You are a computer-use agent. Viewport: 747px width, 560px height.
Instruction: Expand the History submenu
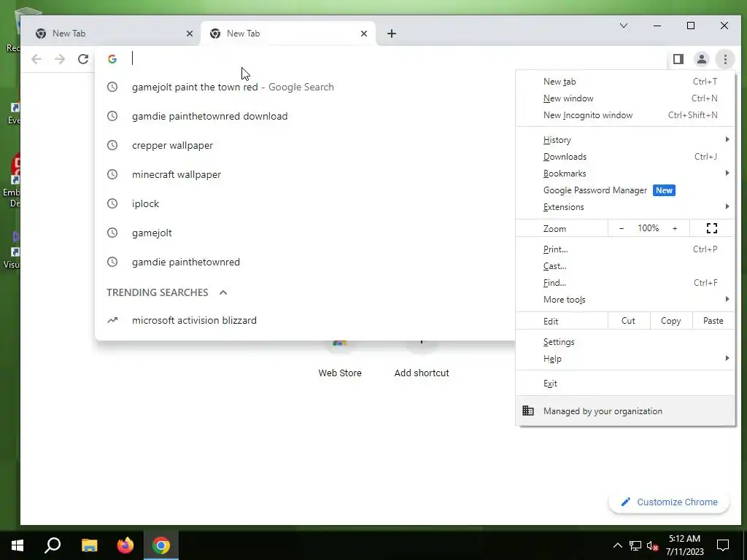click(x=625, y=139)
